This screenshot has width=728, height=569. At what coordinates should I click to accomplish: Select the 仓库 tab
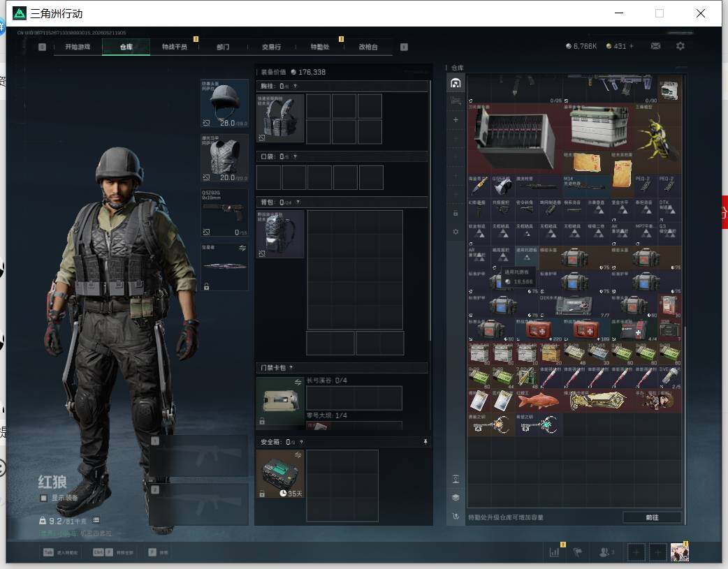point(126,47)
